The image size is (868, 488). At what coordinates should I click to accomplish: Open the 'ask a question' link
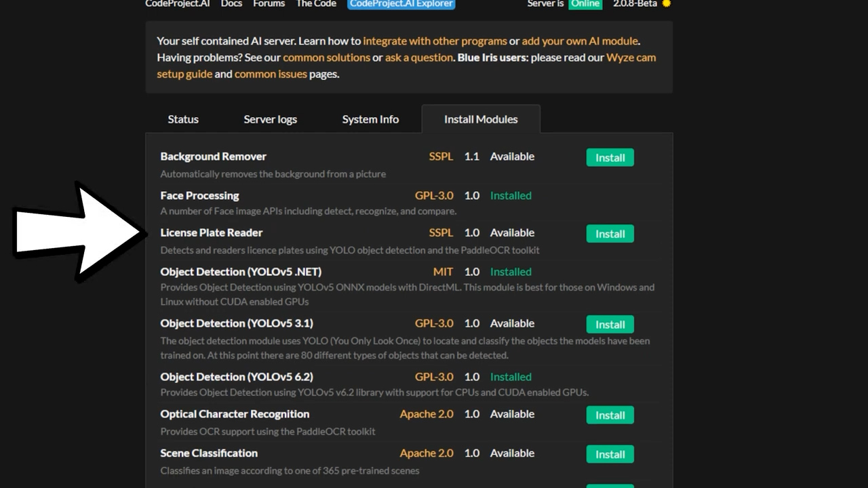click(x=418, y=58)
